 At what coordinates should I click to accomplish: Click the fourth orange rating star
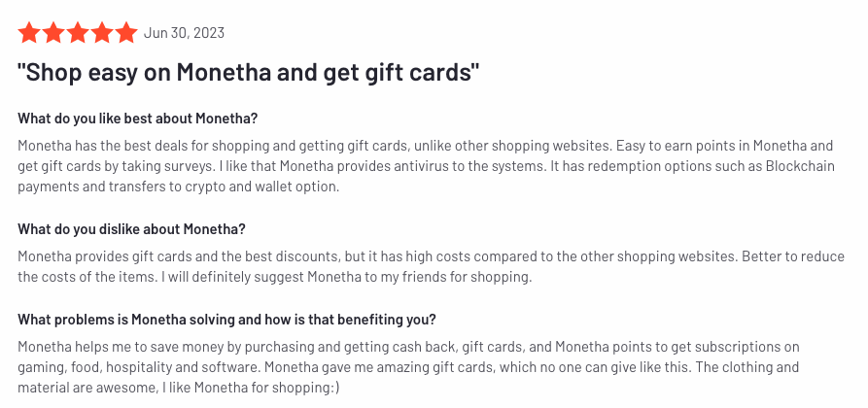click(102, 33)
